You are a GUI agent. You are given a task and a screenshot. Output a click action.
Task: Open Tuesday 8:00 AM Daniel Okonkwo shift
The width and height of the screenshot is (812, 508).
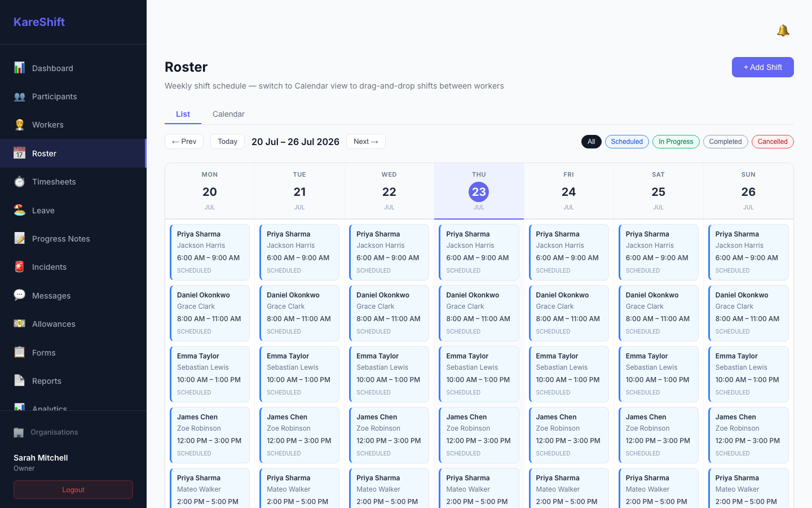click(x=299, y=313)
